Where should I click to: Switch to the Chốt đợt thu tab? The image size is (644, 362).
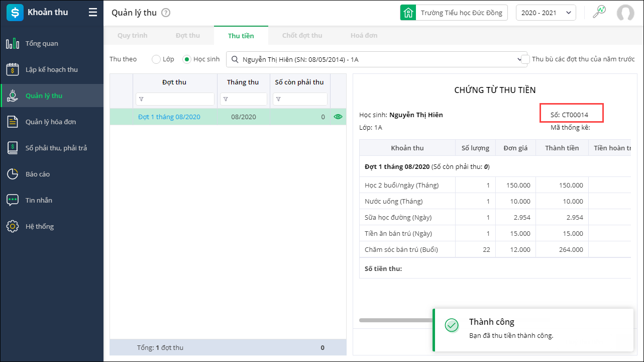302,36
